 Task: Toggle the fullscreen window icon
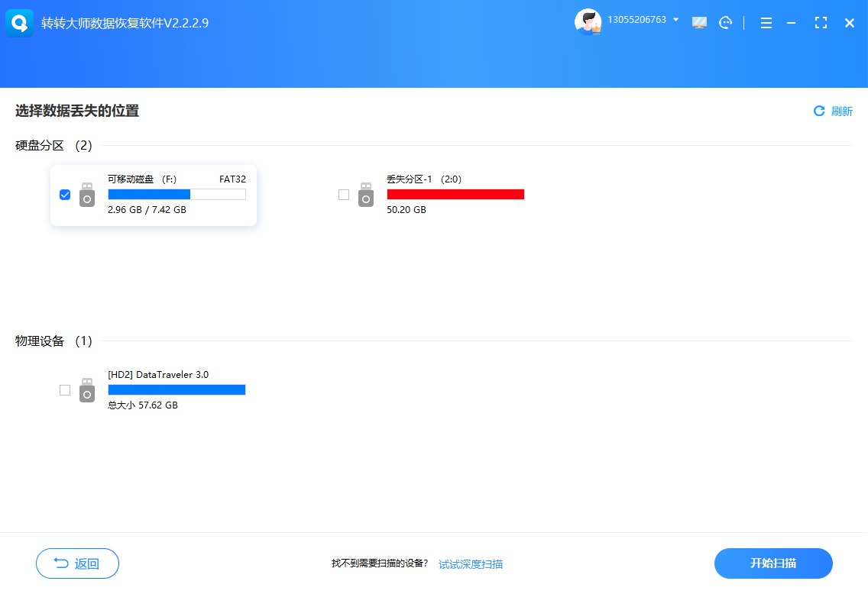(x=821, y=23)
